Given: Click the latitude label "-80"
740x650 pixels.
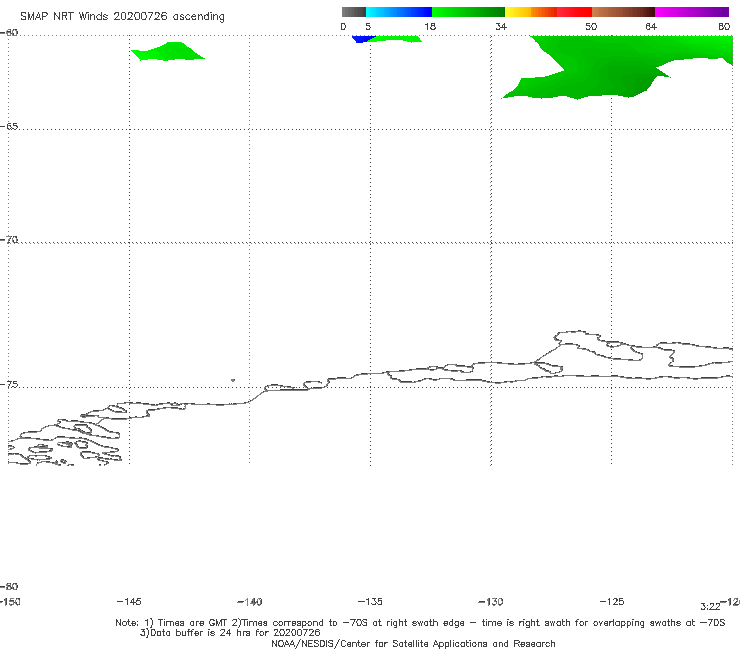Looking at the screenshot, I should coord(9,586).
